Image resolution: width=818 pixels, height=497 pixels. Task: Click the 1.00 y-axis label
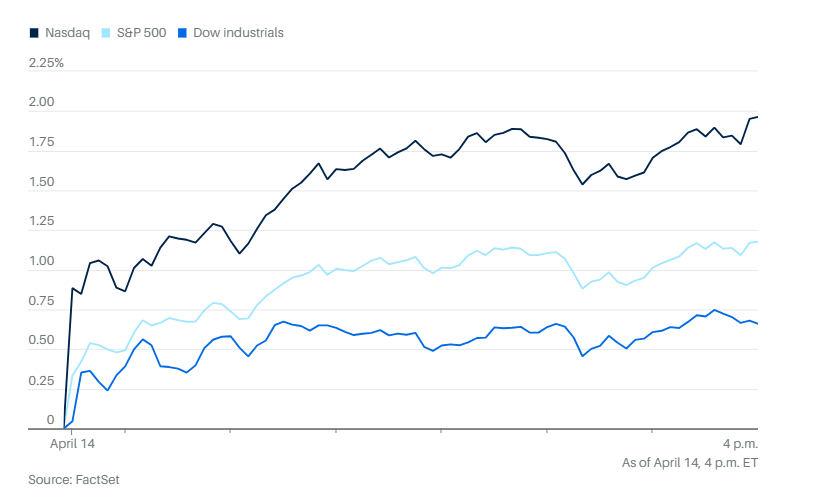(x=41, y=262)
